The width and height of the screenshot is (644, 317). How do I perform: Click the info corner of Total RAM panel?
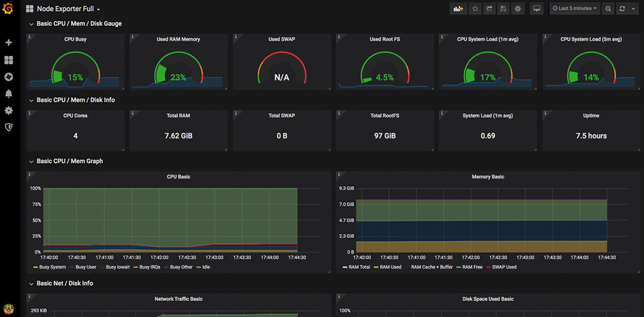click(132, 112)
